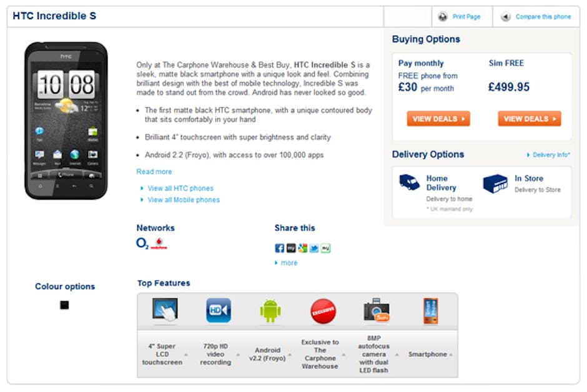The width and height of the screenshot is (587, 392).
Task: Select the black colour option swatch
Action: [x=64, y=305]
